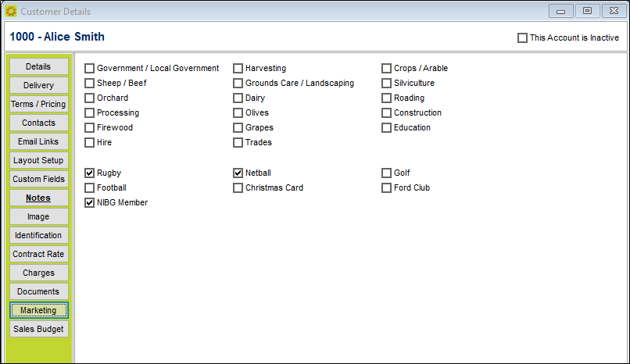Click the Customer Details sun icon
Viewport: 630px width, 364px height.
tap(11, 11)
